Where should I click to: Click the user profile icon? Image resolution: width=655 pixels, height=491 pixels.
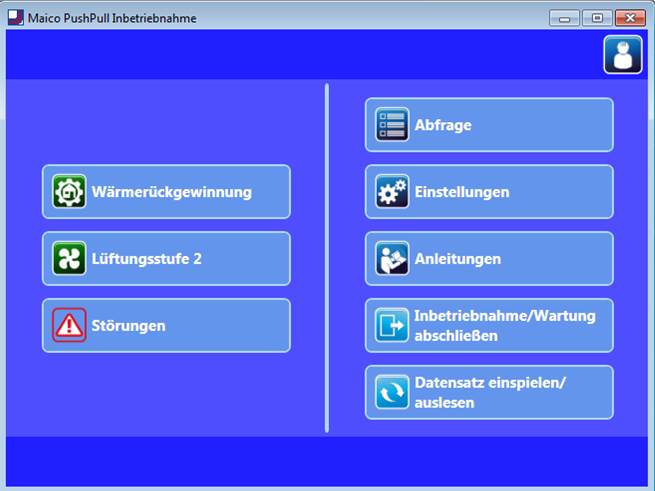622,55
